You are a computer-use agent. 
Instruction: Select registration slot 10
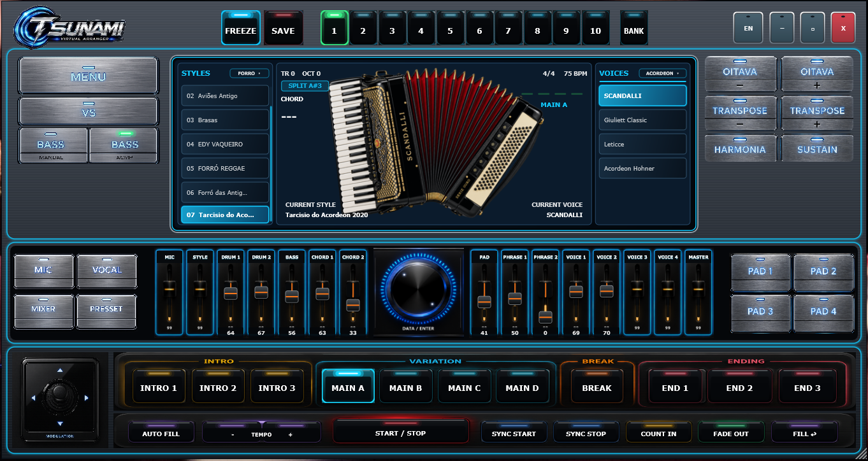click(x=595, y=28)
